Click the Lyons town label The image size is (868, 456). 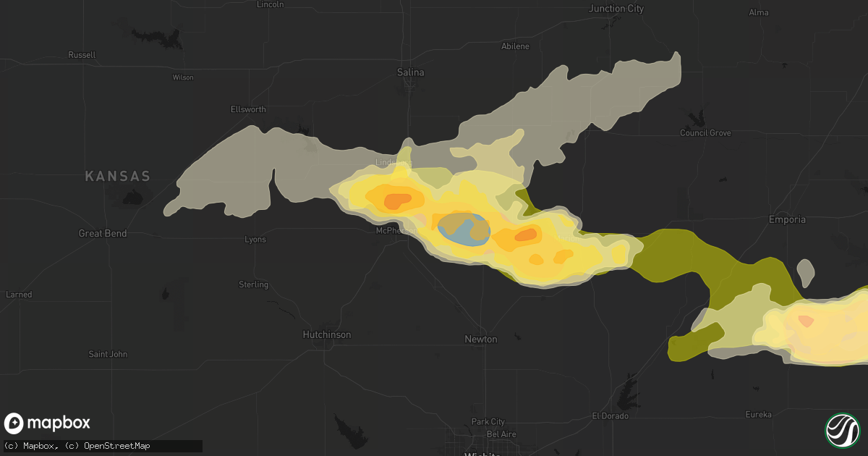click(255, 240)
